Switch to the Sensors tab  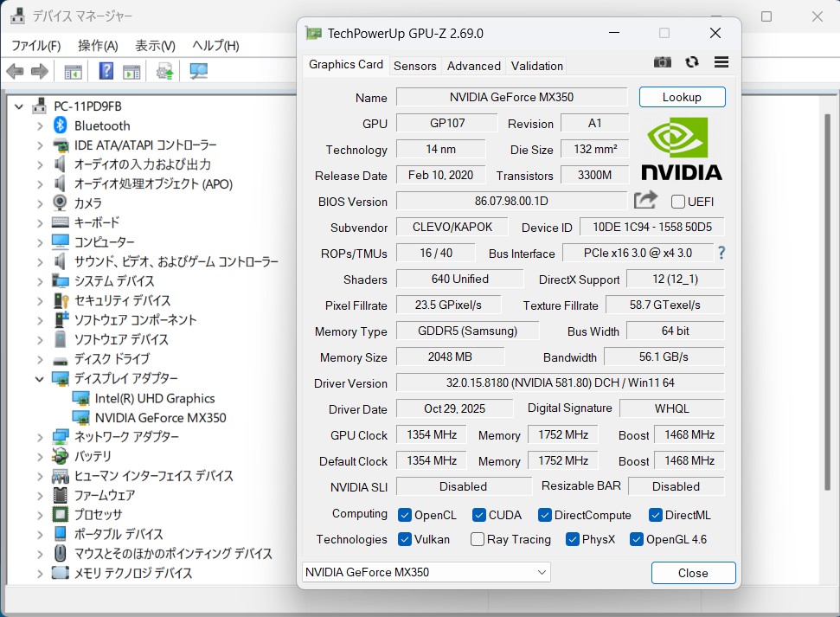[414, 66]
